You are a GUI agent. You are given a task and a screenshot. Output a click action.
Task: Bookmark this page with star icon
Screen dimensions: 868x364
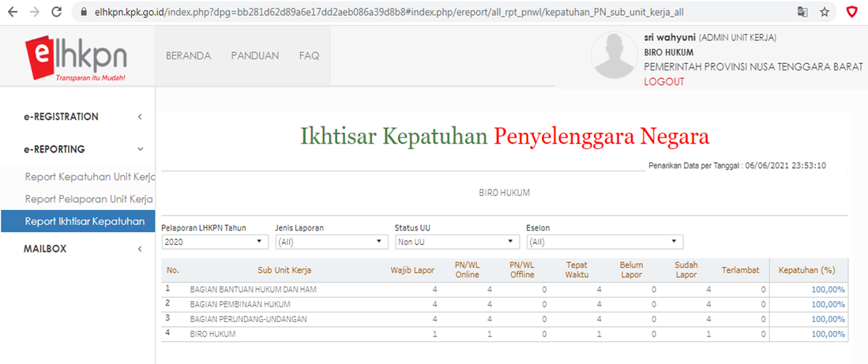click(825, 12)
